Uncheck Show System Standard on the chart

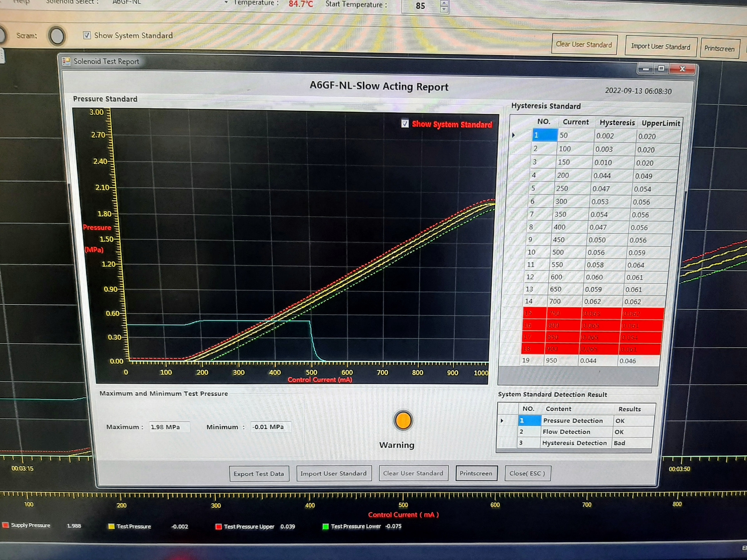click(x=405, y=124)
